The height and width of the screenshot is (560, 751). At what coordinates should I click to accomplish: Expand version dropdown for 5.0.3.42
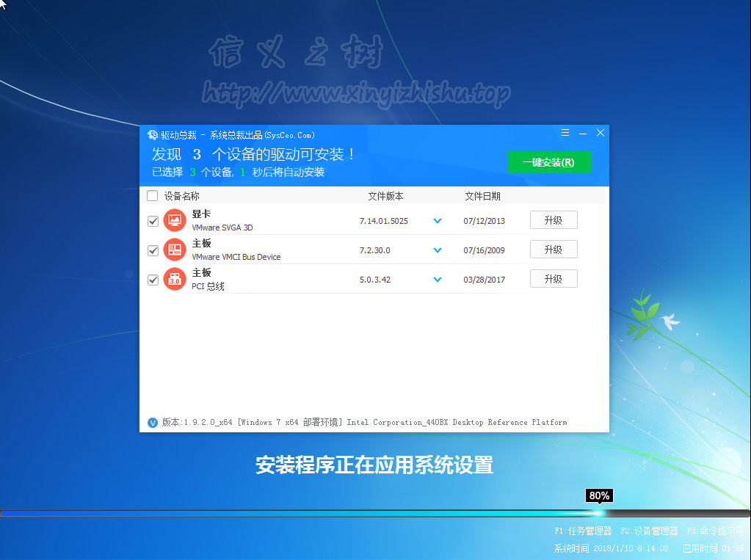point(438,280)
